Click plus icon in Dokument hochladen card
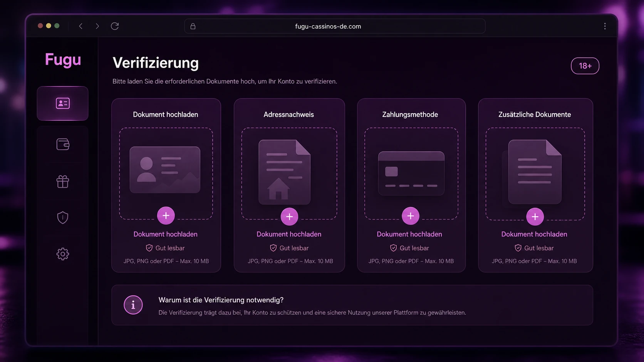 (x=166, y=216)
